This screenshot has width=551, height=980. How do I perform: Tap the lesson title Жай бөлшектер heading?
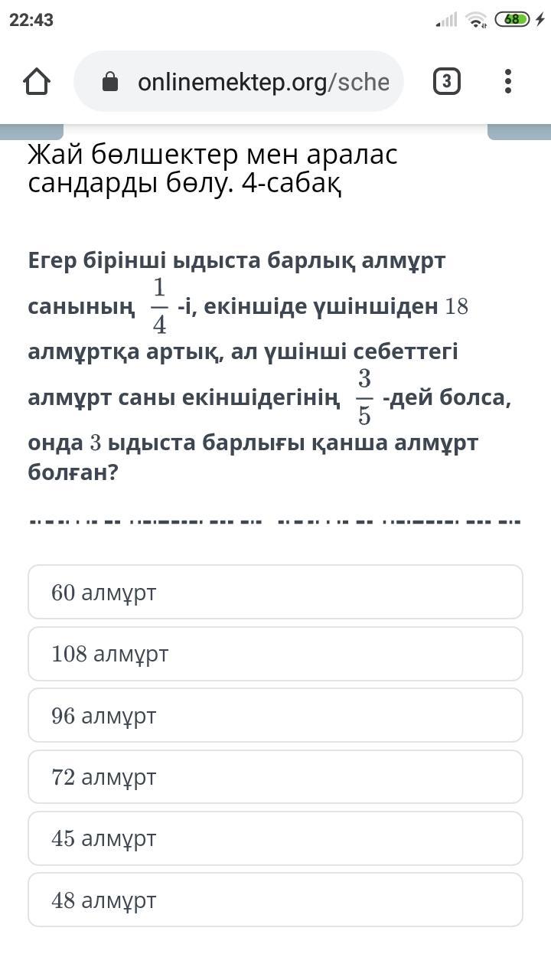[213, 168]
